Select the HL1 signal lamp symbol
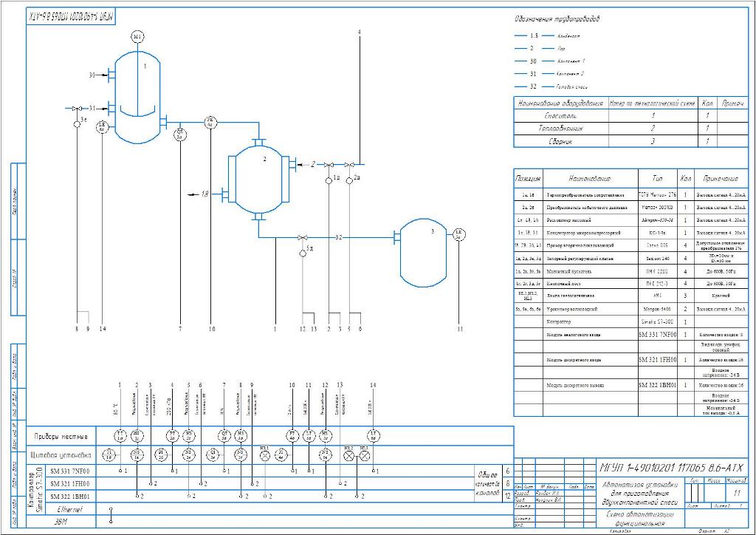 coord(265,455)
